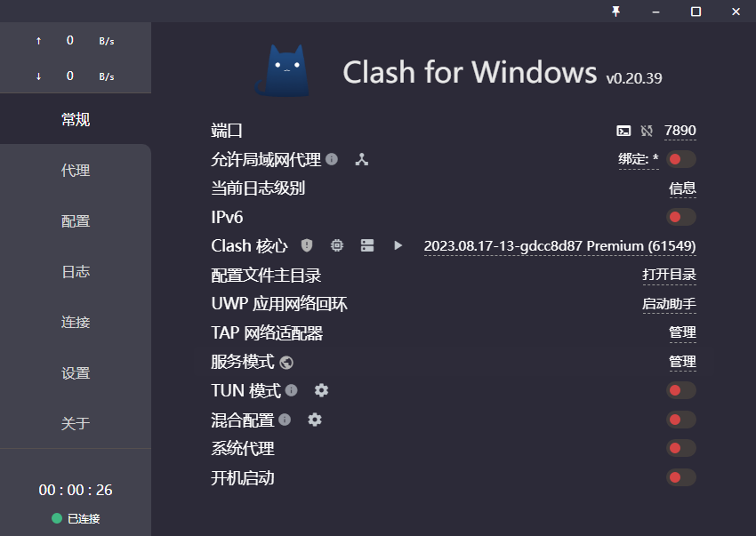The image size is (756, 536).
Task: Enable the 开机启动 toggle
Action: 681,477
